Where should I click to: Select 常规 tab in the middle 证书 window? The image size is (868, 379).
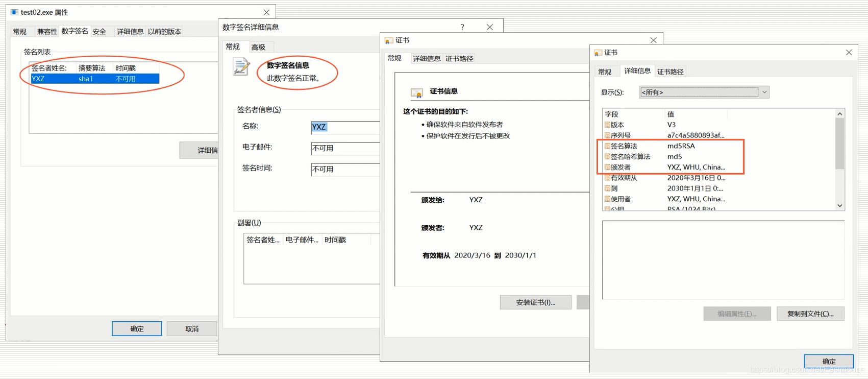394,58
